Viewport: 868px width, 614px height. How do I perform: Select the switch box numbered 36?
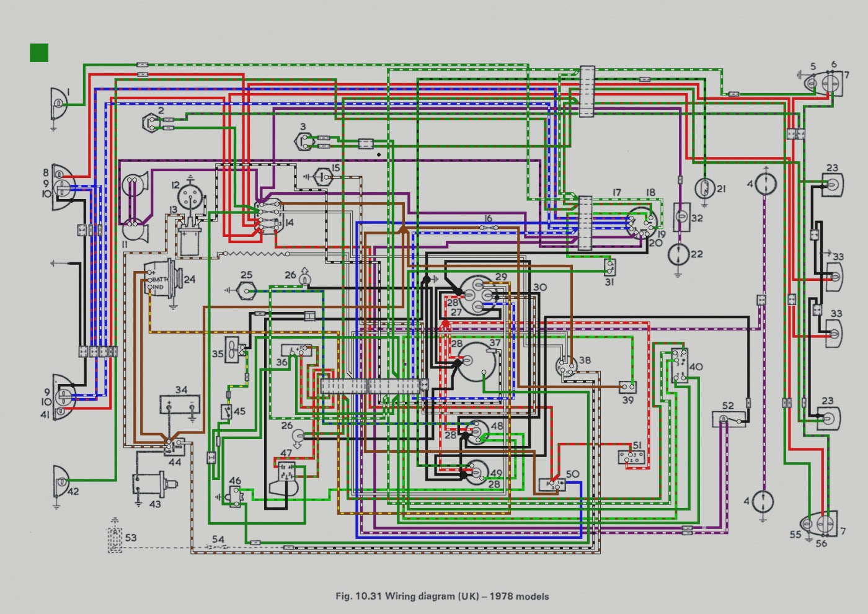tap(296, 350)
